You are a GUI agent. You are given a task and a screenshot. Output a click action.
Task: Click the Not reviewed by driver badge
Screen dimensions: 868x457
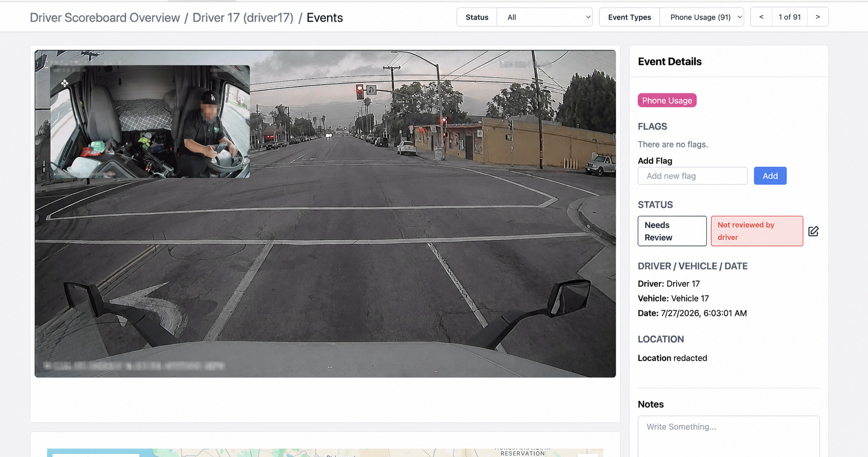[757, 231]
